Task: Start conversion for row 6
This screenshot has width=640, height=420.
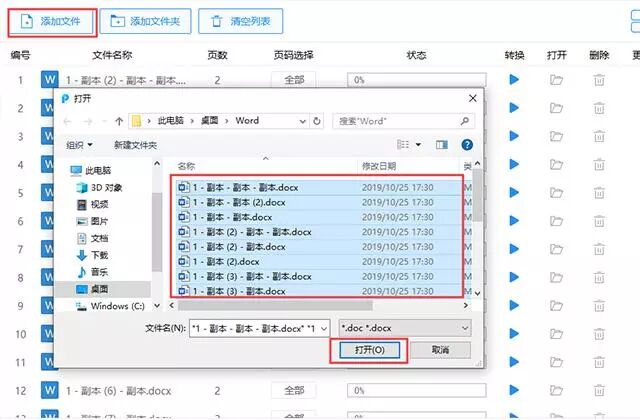Action: [514, 221]
